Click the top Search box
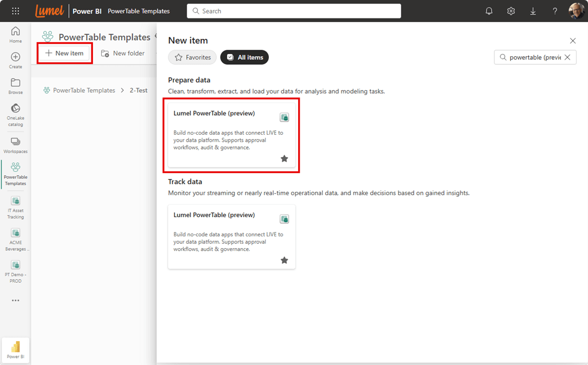 click(x=294, y=11)
